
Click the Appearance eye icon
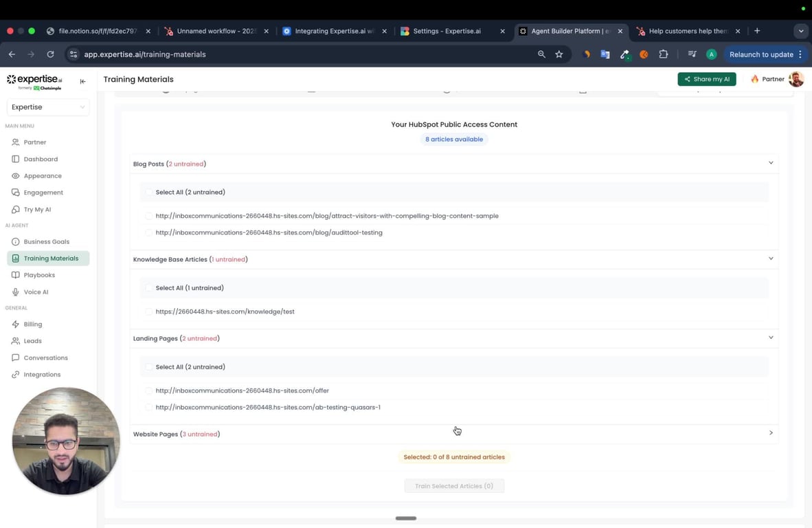16,175
